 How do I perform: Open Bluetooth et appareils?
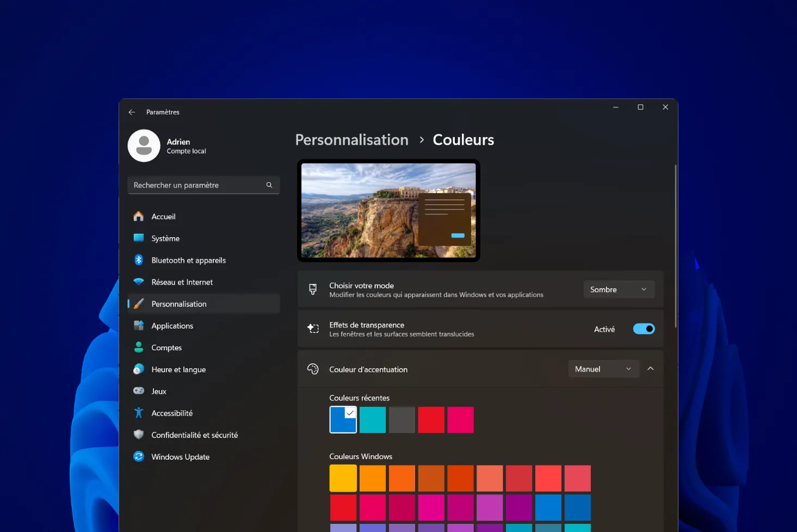pos(203,260)
